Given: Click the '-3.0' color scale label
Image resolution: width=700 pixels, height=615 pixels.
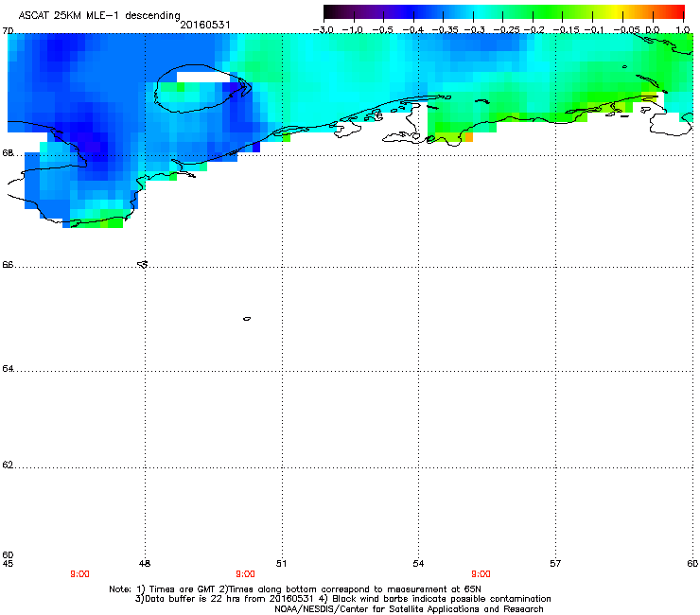Looking at the screenshot, I should (x=323, y=29).
